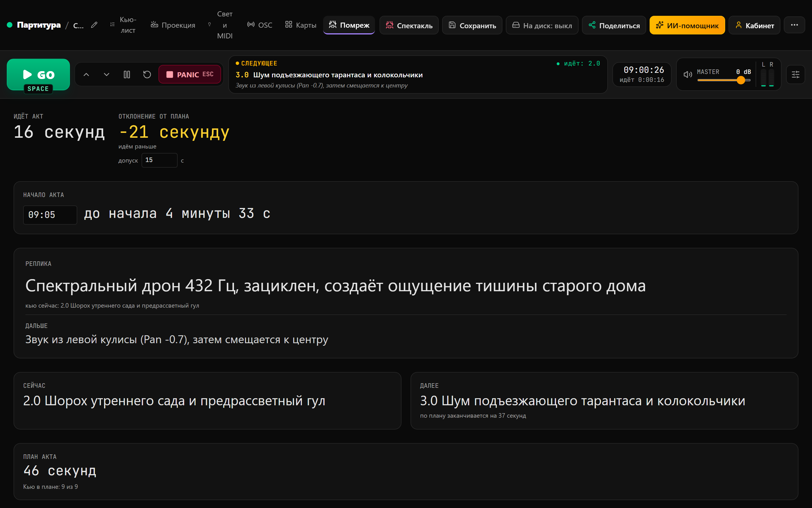Screen dimensions: 812x508
Task: Adjust the MASTER volume slider
Action: coord(724,80)
